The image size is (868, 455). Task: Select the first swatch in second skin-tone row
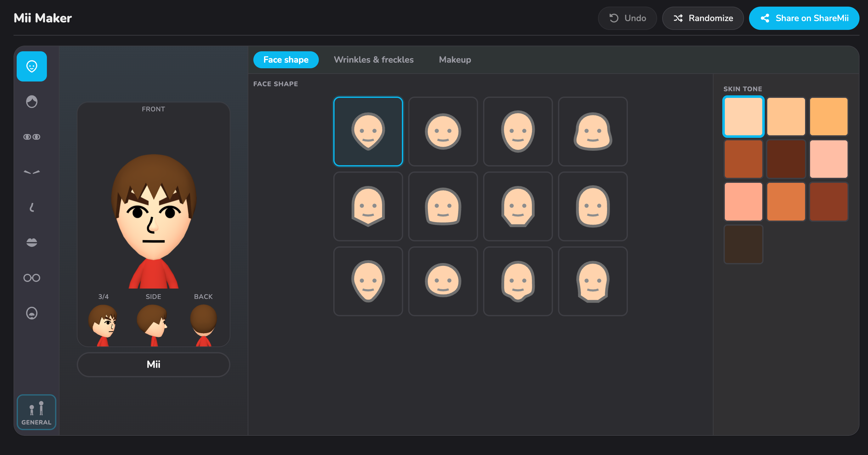point(743,159)
